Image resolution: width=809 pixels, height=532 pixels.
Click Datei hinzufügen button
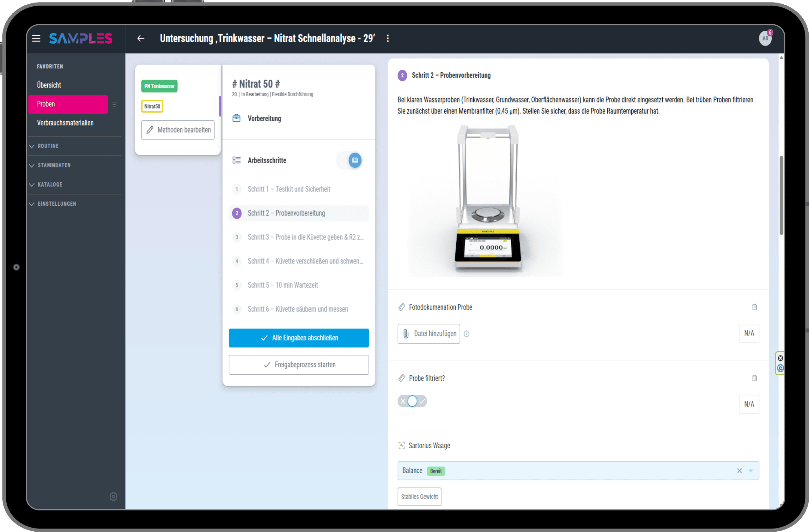429,334
